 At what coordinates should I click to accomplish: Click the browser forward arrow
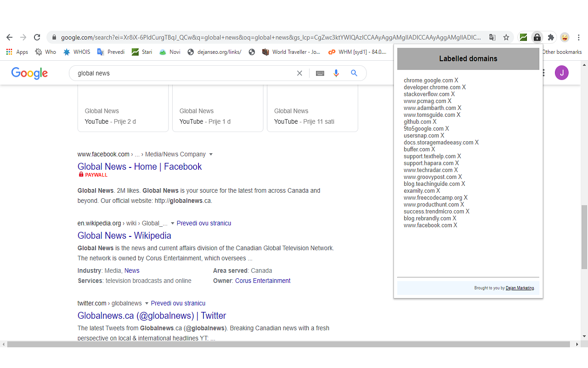[x=23, y=37]
